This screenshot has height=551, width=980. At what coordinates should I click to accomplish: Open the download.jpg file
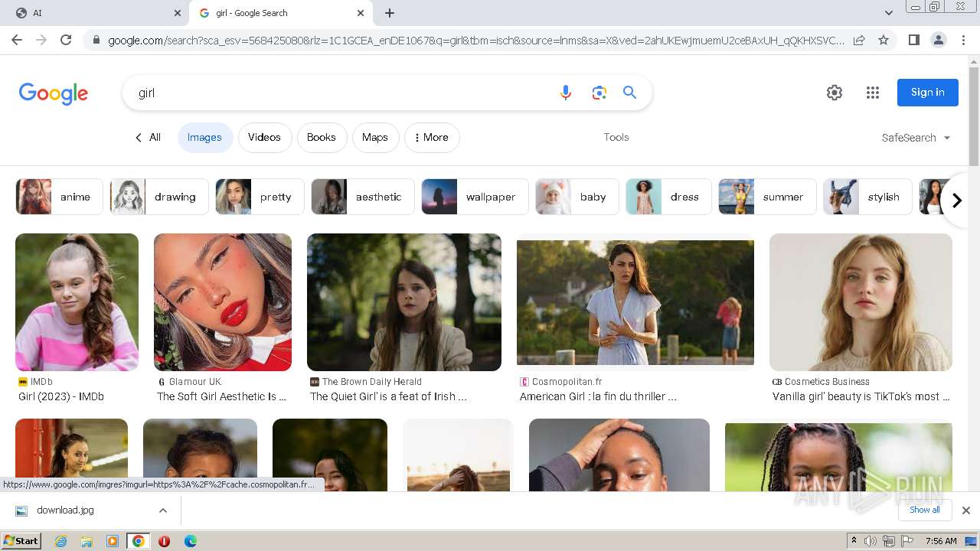click(x=65, y=510)
